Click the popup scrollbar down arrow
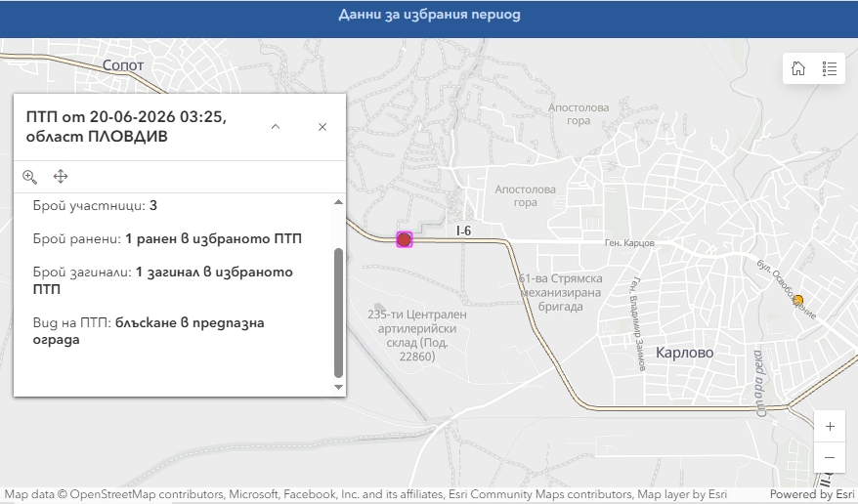 coord(339,387)
